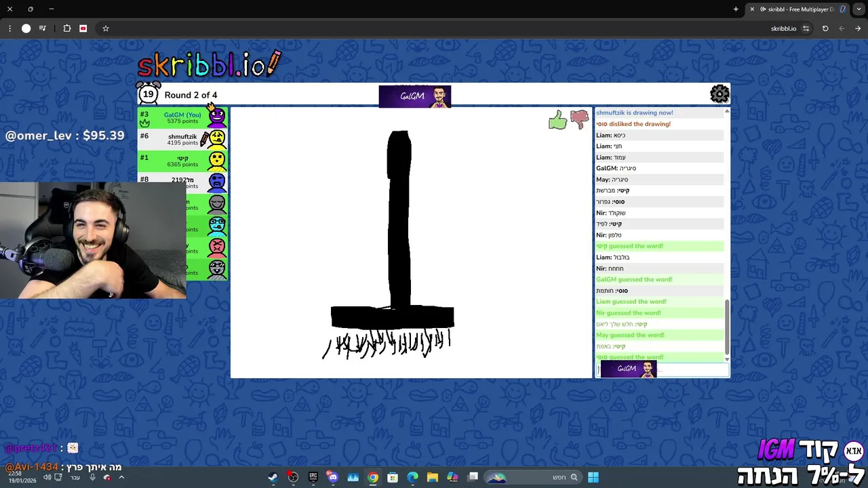Open Microsoft Edge from taskbar
The image size is (868, 488).
point(412,477)
